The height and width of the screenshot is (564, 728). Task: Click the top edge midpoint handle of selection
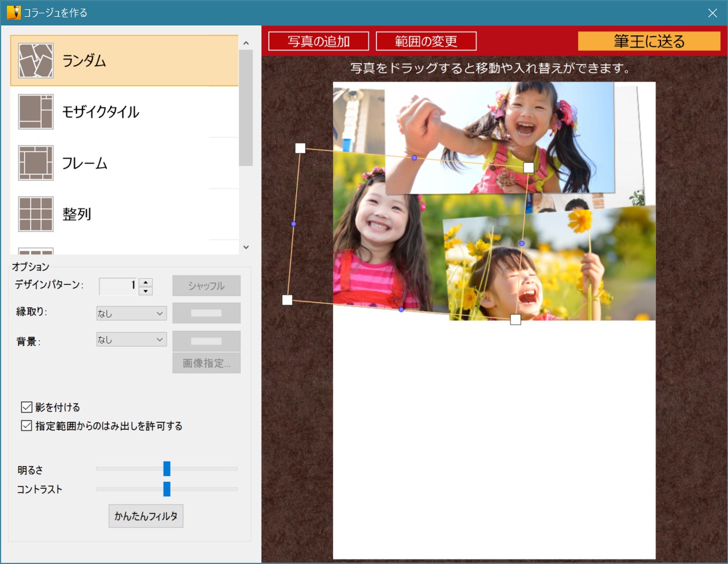tap(414, 158)
